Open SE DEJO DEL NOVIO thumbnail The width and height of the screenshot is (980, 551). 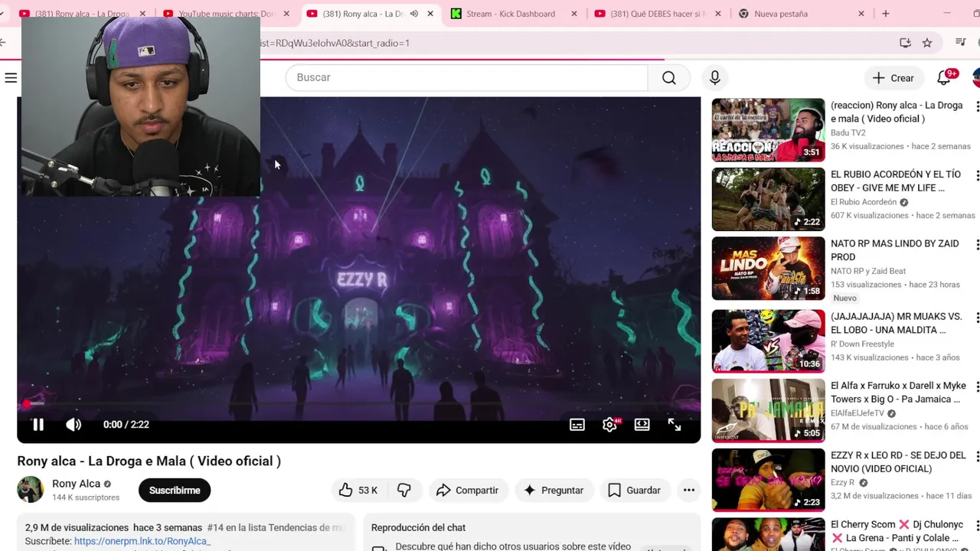coord(769,480)
